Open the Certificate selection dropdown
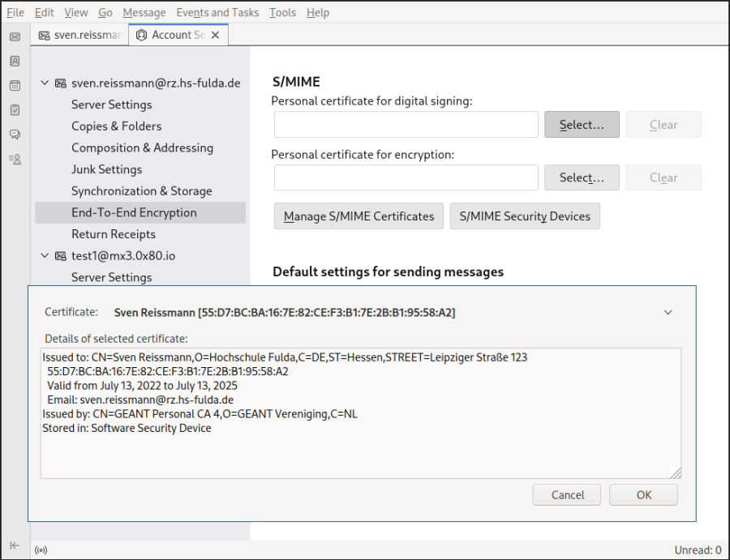The height and width of the screenshot is (560, 730). click(668, 312)
